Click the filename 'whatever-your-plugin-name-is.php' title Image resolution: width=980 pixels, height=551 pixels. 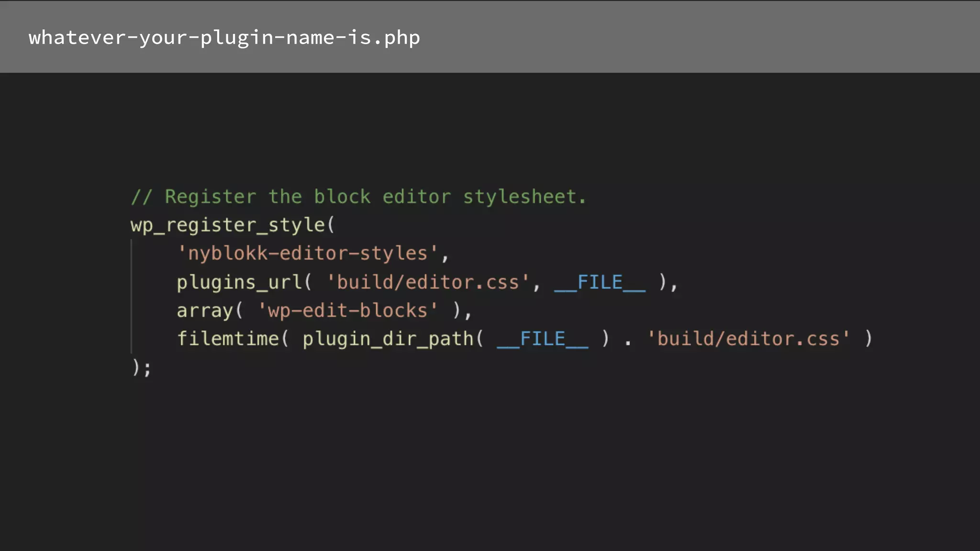(224, 38)
